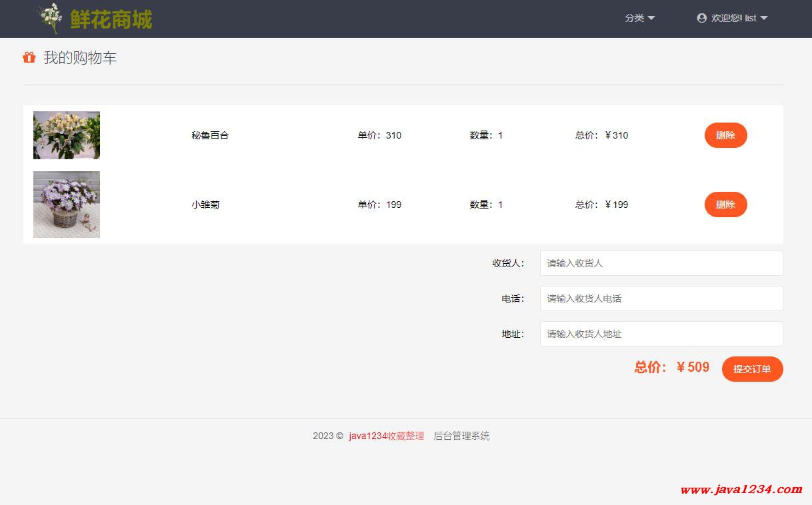Click the 小雏菊 product name

pos(205,205)
